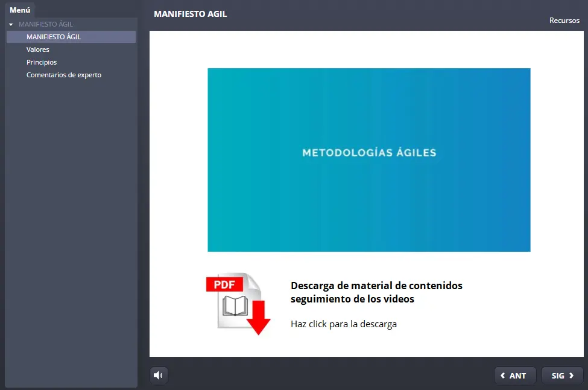Mute the audio with the speaker icon
588x390 pixels.
159,376
